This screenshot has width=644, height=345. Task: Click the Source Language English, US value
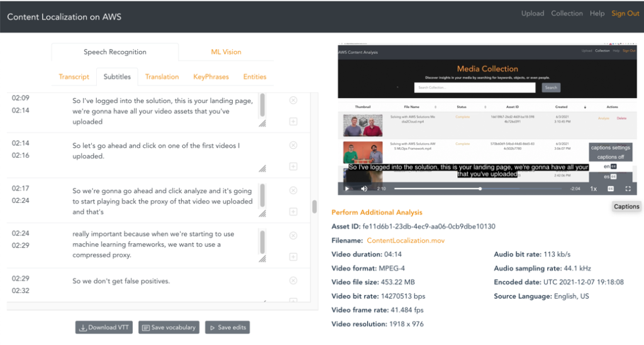(571, 296)
